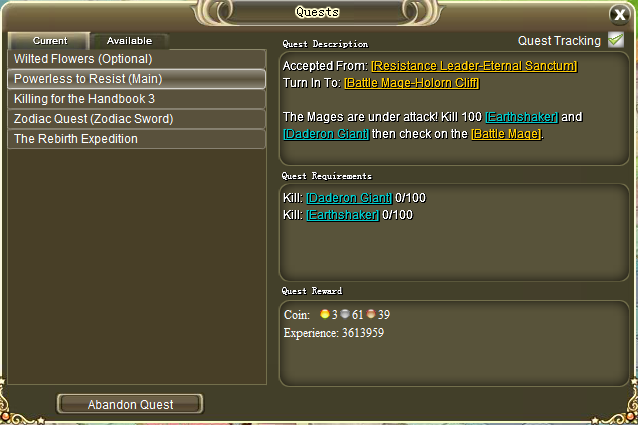
Task: Open the Zodiac Quest (Zodiac Sword) entry
Action: coord(137,119)
